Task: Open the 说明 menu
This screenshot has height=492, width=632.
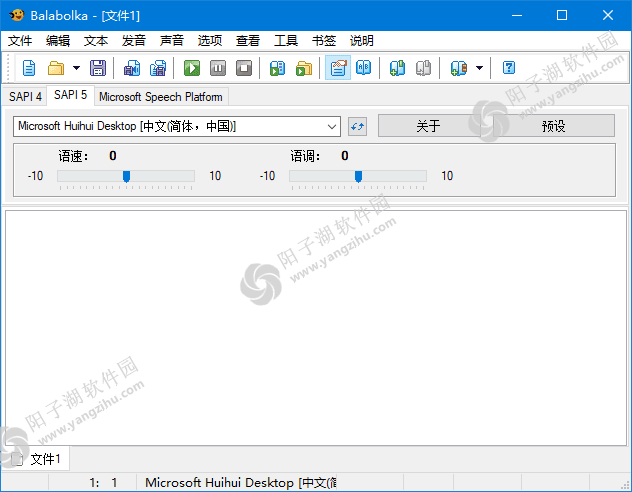Action: tap(362, 41)
